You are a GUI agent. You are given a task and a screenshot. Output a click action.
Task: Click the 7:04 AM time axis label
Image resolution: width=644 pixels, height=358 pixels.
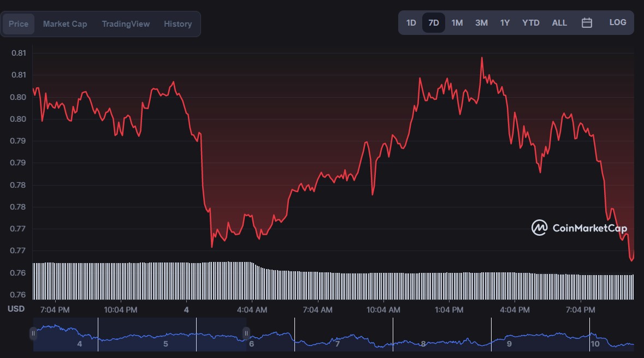coord(317,310)
